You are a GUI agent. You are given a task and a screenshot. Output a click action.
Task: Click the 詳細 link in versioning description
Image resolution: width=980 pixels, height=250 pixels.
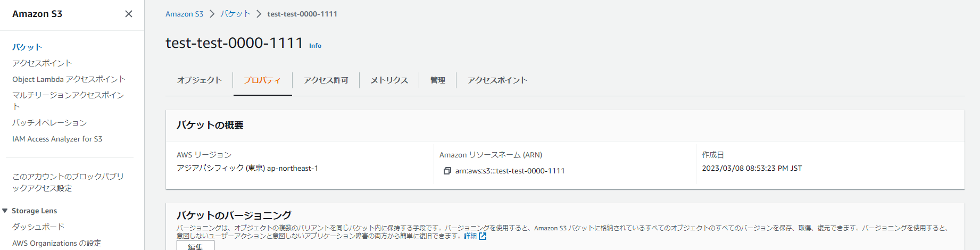coord(470,236)
